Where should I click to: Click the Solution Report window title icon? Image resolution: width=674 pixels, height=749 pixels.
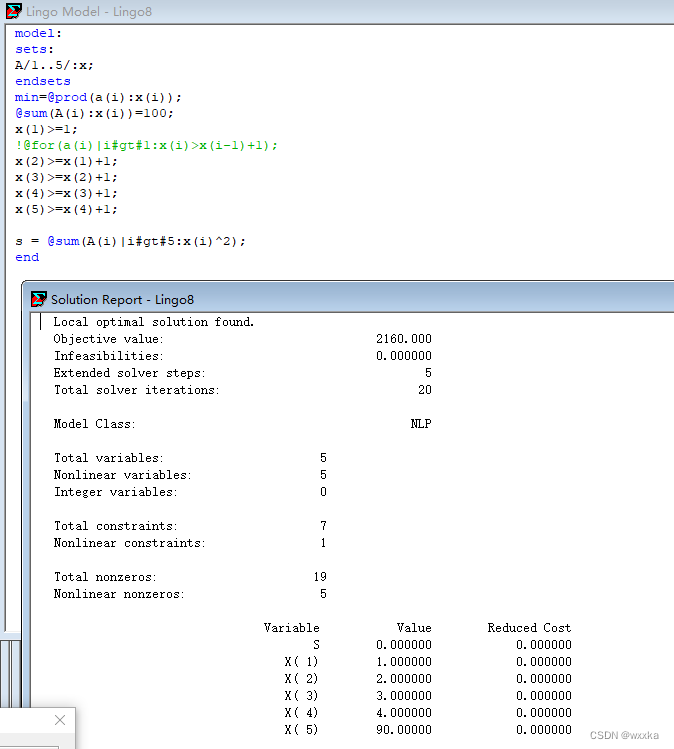pyautogui.click(x=39, y=300)
